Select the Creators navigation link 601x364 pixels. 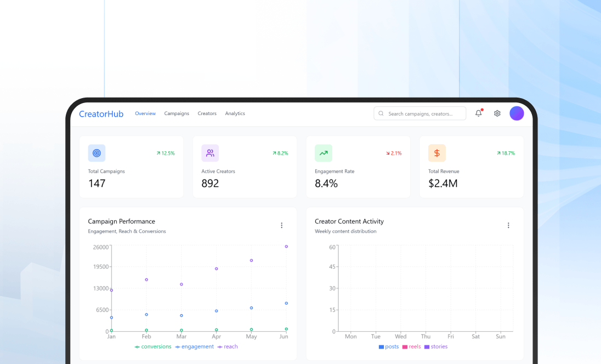(x=207, y=113)
